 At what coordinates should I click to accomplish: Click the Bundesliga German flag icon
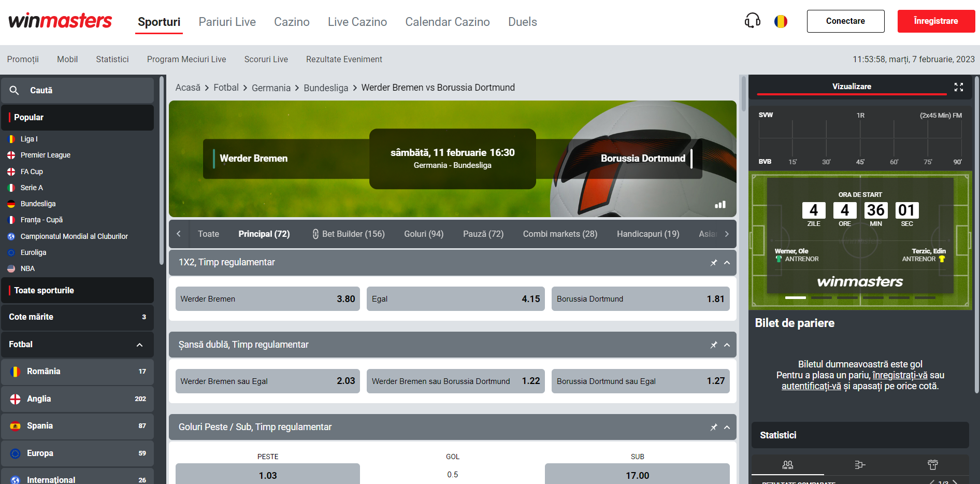pyautogui.click(x=11, y=204)
